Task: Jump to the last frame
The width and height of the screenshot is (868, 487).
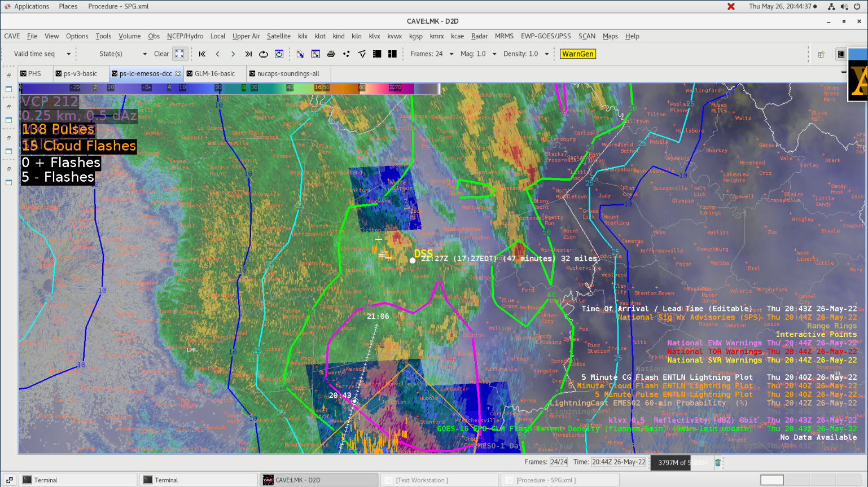Action: pyautogui.click(x=248, y=54)
